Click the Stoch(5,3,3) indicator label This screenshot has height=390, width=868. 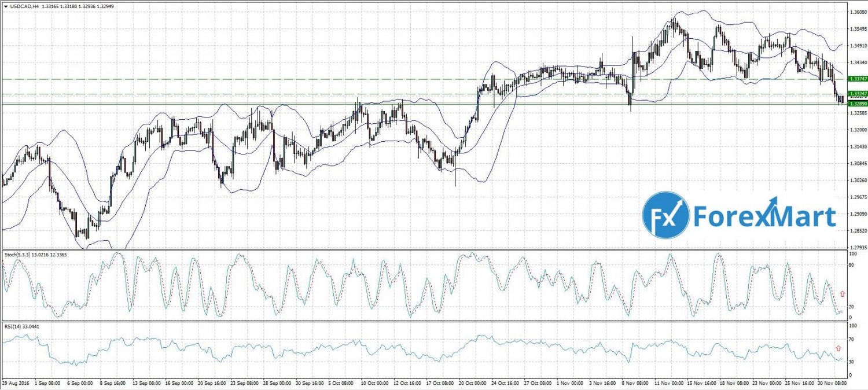pos(18,255)
